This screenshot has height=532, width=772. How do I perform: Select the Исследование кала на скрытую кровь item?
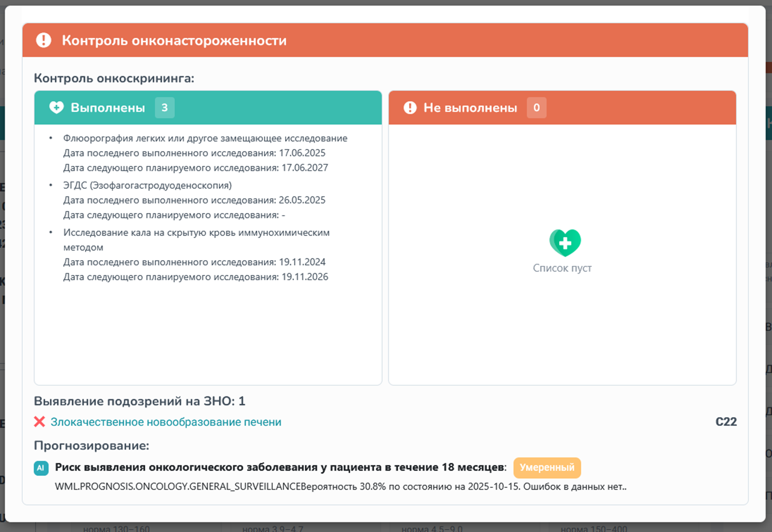pos(196,232)
